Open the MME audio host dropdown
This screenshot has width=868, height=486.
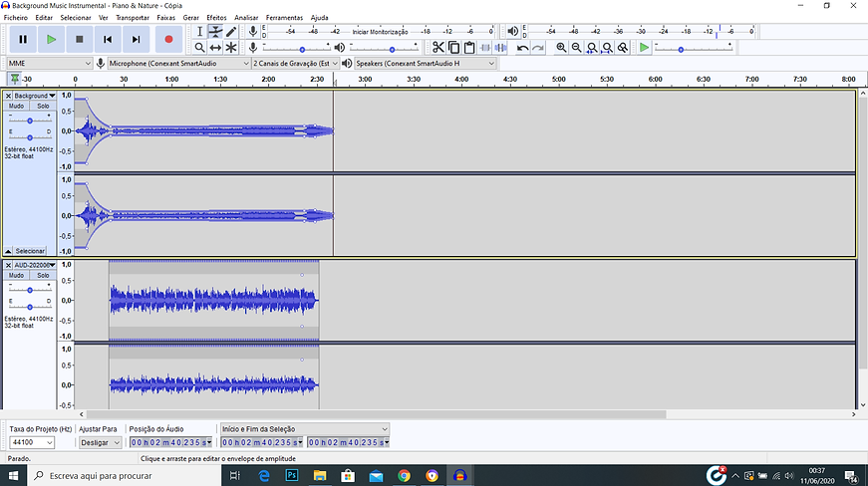click(x=49, y=63)
